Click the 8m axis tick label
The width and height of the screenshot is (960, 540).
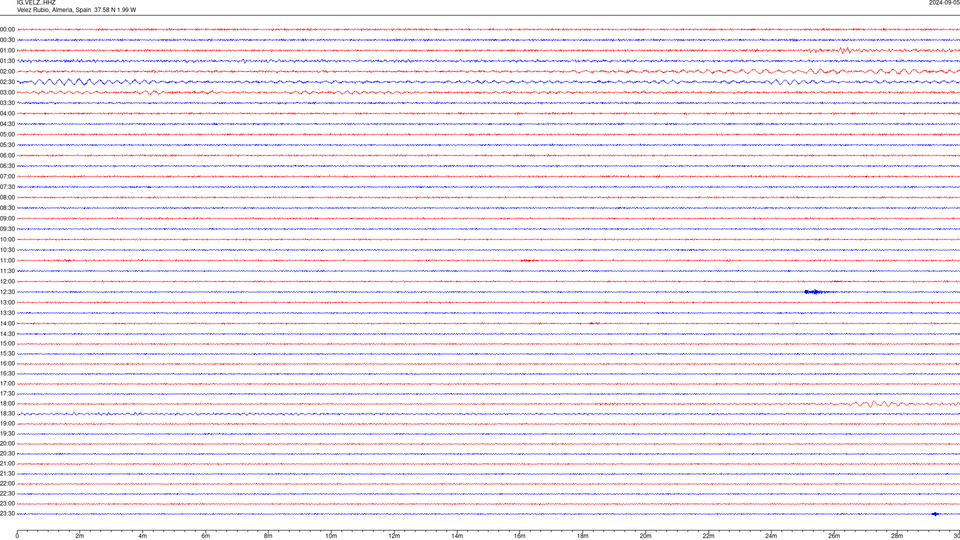(x=268, y=536)
